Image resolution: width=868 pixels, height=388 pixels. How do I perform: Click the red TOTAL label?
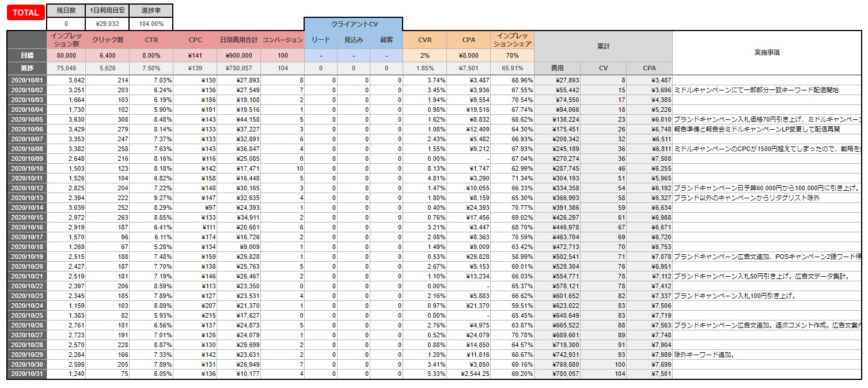26,13
